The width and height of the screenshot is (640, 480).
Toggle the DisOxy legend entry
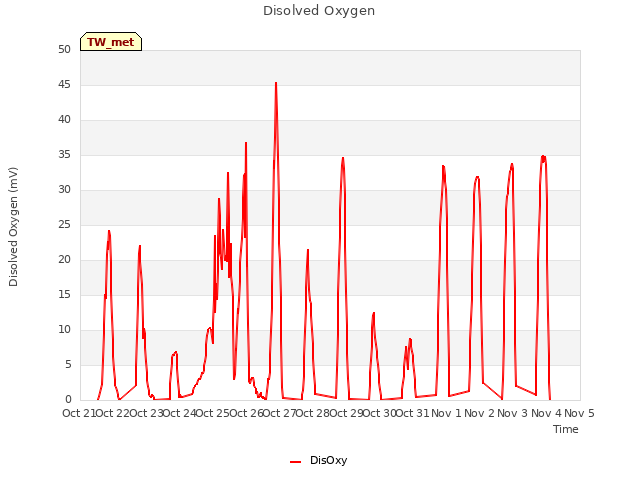(318, 460)
